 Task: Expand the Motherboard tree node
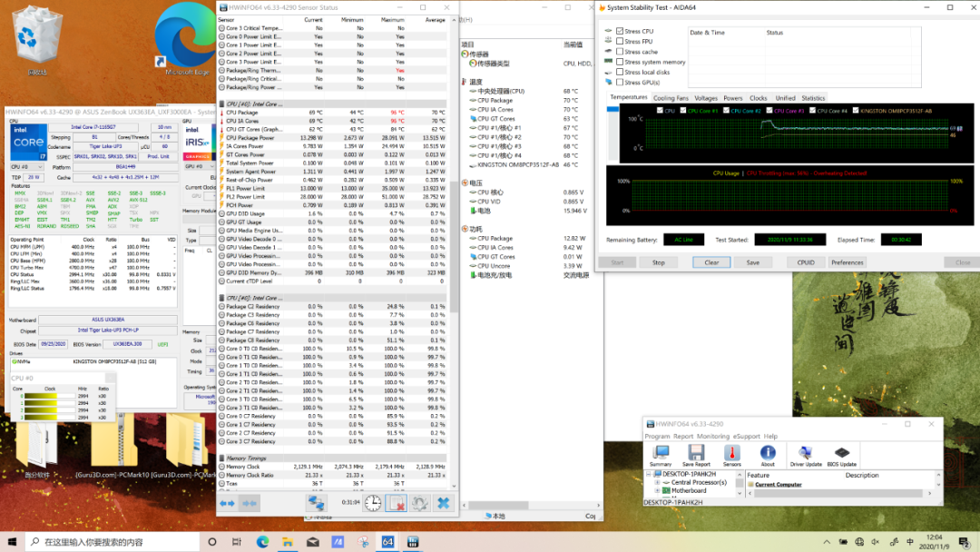click(x=657, y=490)
